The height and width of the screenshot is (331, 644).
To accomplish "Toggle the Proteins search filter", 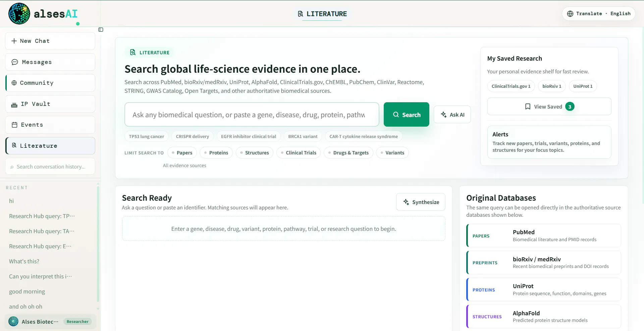I will pyautogui.click(x=216, y=153).
